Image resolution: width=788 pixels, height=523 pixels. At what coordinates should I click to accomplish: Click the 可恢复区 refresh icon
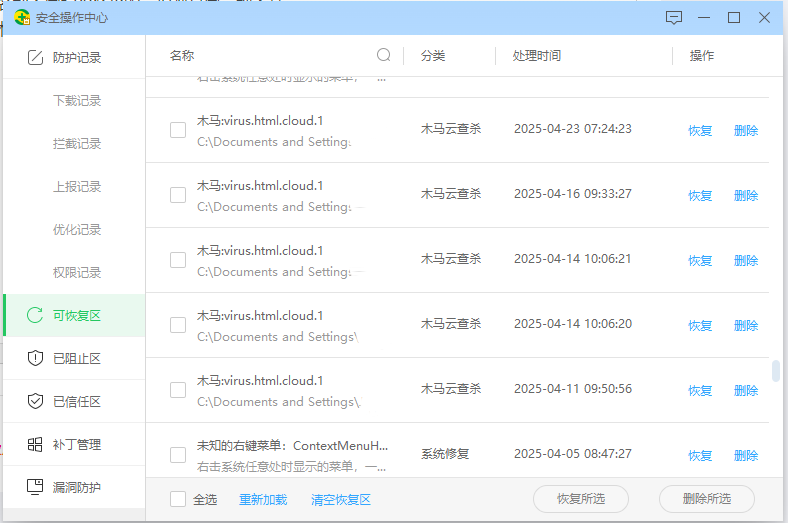click(35, 316)
